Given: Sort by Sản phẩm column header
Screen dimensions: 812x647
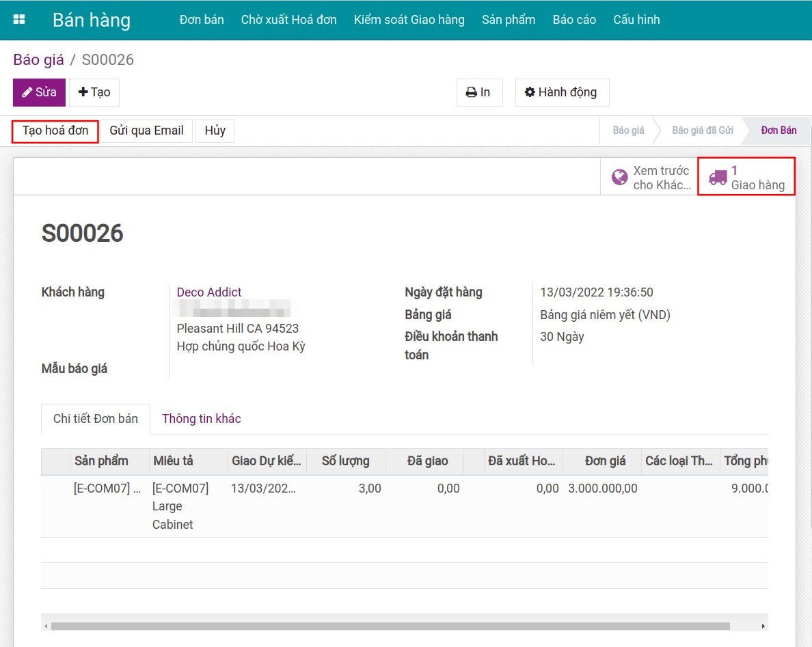Looking at the screenshot, I should 110,461.
